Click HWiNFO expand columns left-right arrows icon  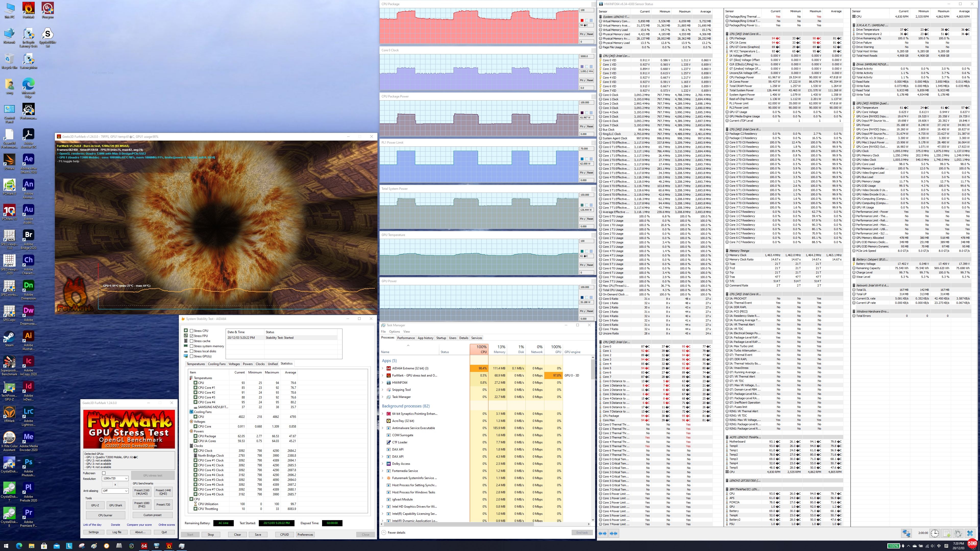(603, 533)
